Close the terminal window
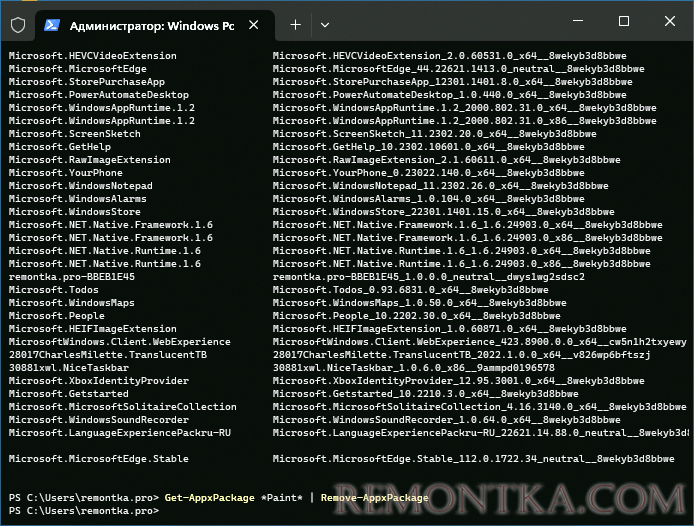 coord(670,21)
